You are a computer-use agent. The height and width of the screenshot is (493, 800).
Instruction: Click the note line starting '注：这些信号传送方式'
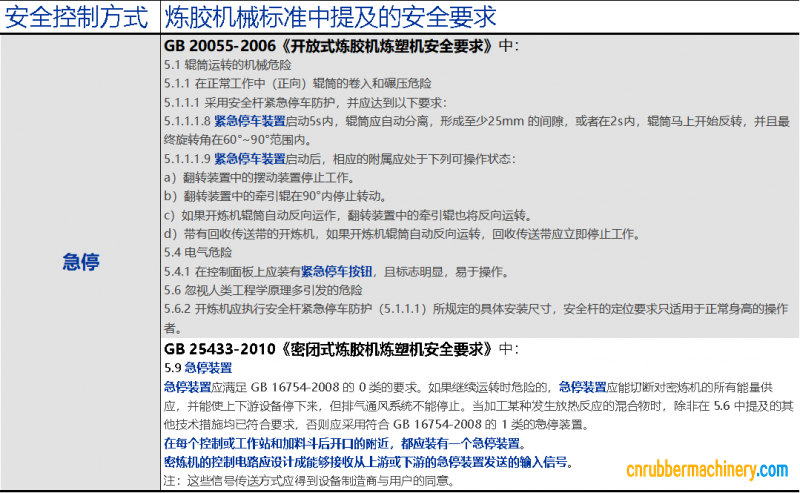coord(309,480)
